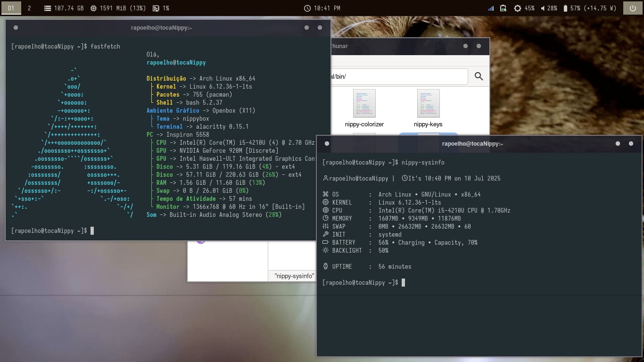Click the UPTIME watch icon in sysinfo

pos(325,266)
